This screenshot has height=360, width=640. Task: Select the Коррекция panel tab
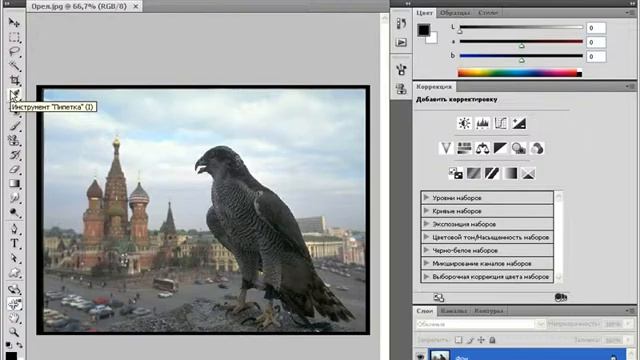click(x=434, y=87)
